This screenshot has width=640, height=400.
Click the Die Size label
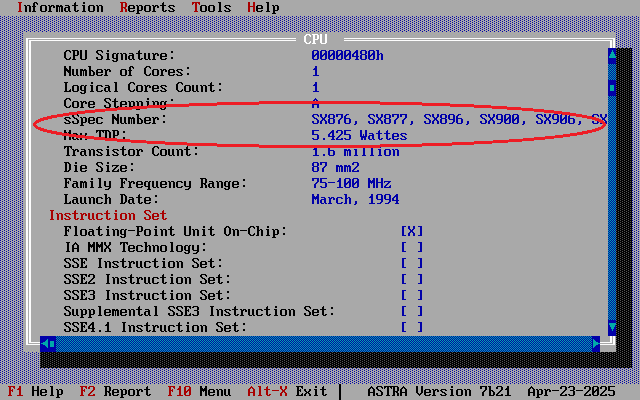(99, 167)
